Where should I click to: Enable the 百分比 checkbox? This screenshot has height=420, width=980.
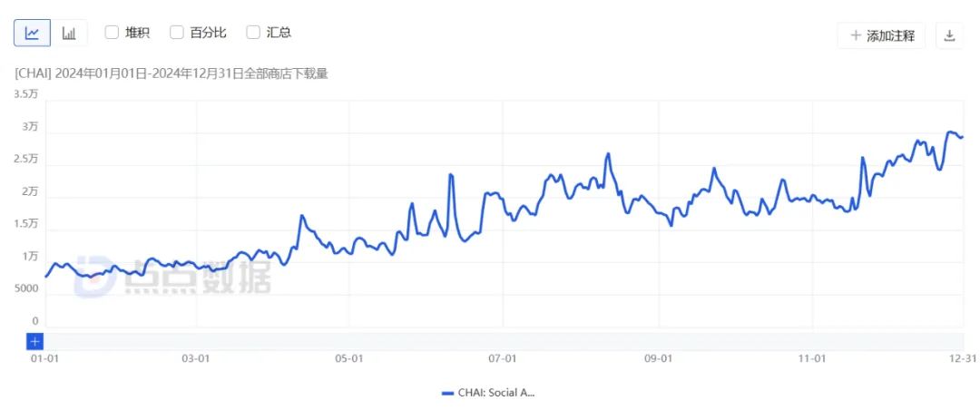pos(177,33)
